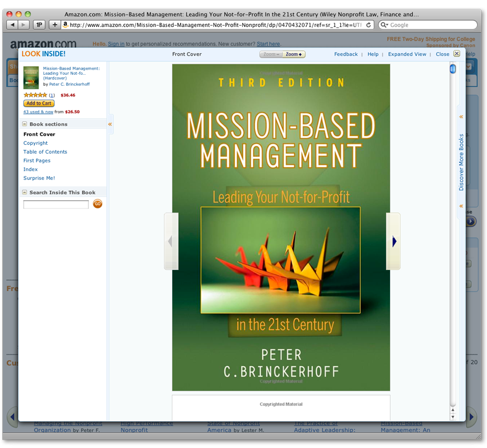Click the orange GO search button
This screenshot has width=487, height=448.
98,204
